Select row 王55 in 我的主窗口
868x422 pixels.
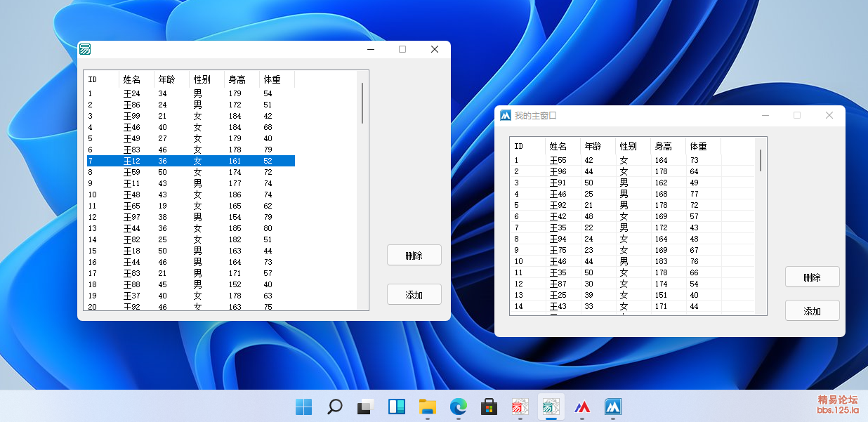pos(616,160)
